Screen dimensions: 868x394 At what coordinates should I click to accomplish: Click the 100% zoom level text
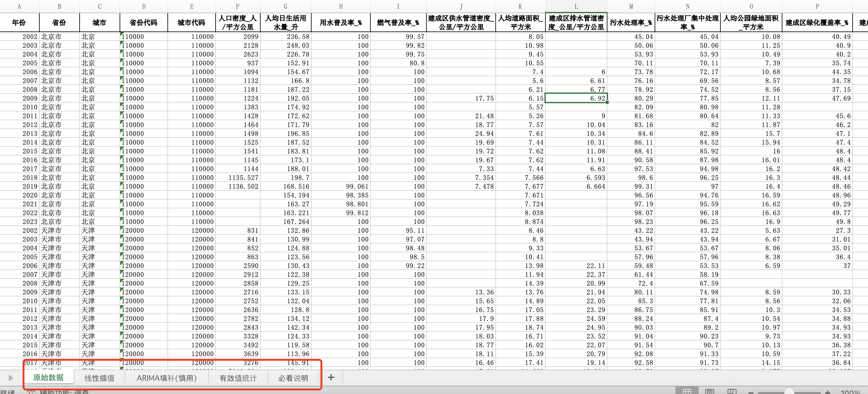coord(850,392)
